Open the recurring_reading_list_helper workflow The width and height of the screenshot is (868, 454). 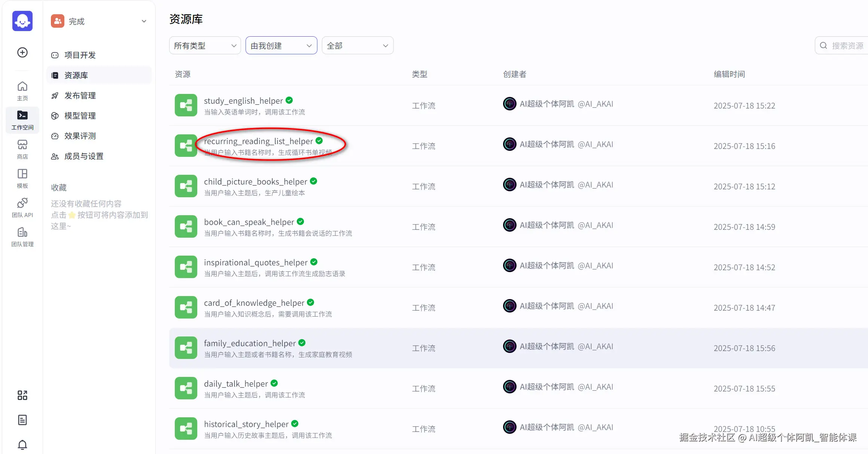(x=258, y=141)
